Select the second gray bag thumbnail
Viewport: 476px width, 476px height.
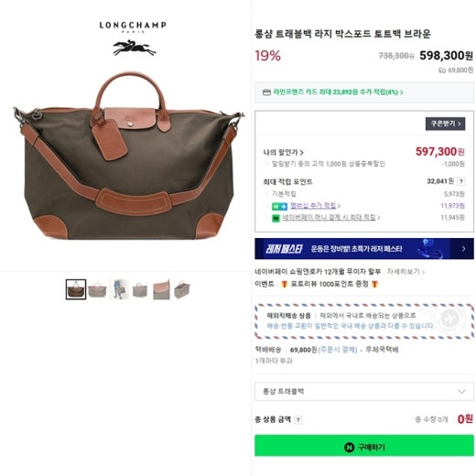tap(97, 289)
